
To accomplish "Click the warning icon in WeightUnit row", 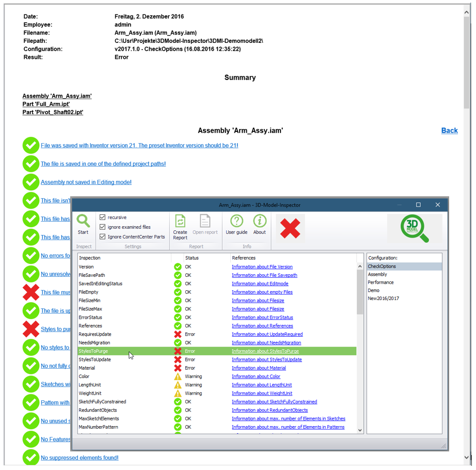I will [178, 393].
